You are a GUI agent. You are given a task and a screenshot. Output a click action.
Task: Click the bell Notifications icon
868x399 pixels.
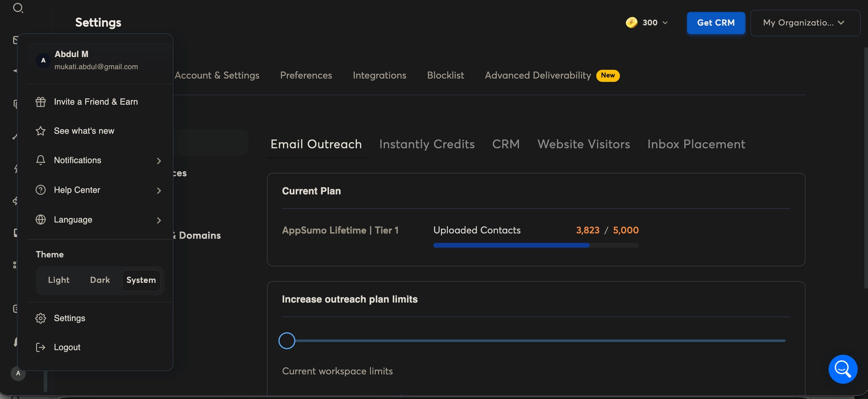41,160
